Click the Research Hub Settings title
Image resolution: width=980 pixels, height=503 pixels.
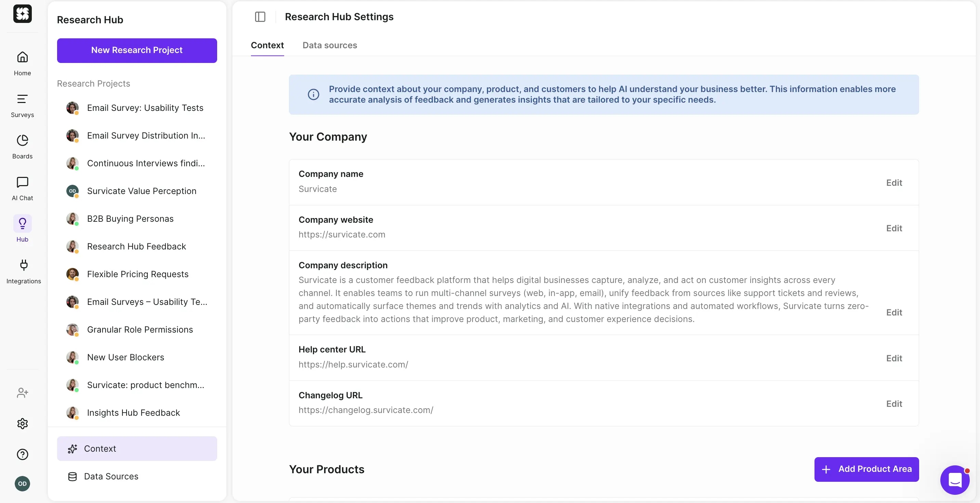tap(339, 17)
